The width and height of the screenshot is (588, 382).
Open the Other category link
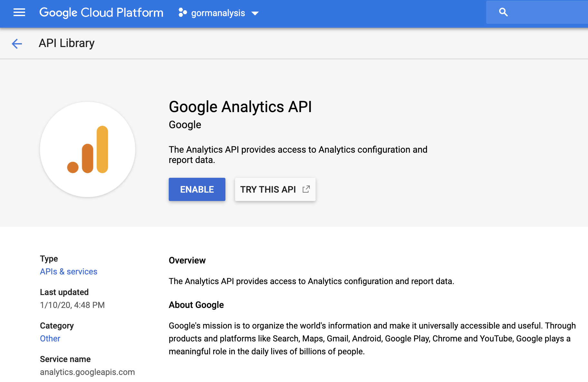(50, 339)
